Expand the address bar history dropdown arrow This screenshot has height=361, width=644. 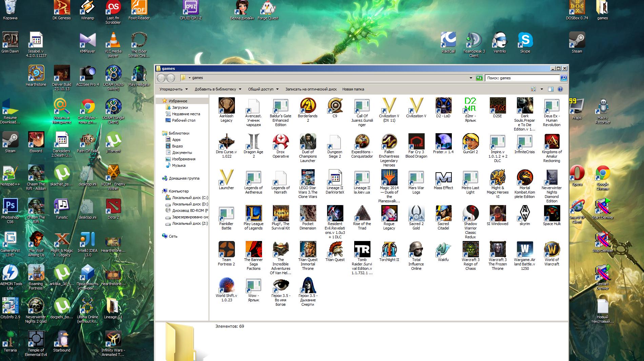(x=471, y=78)
